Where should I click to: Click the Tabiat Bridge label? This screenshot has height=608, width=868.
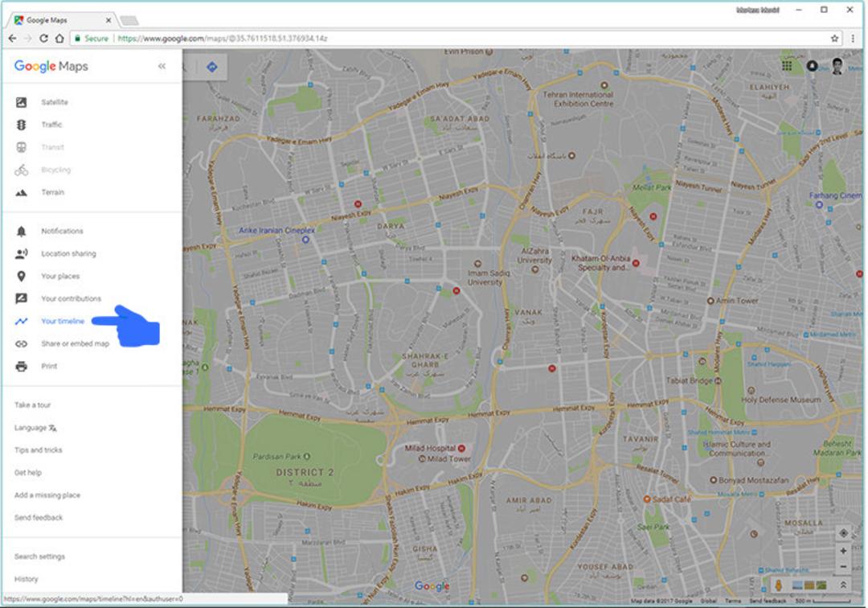coord(690,381)
